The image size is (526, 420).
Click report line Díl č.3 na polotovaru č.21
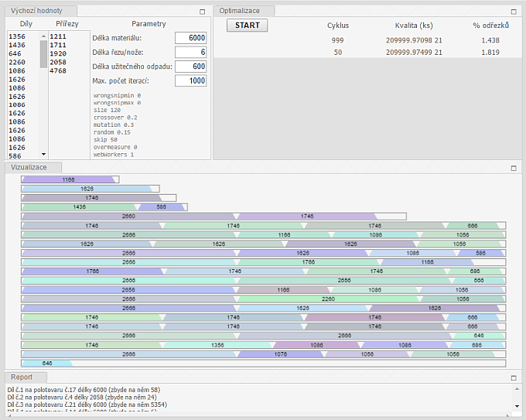(x=87, y=405)
